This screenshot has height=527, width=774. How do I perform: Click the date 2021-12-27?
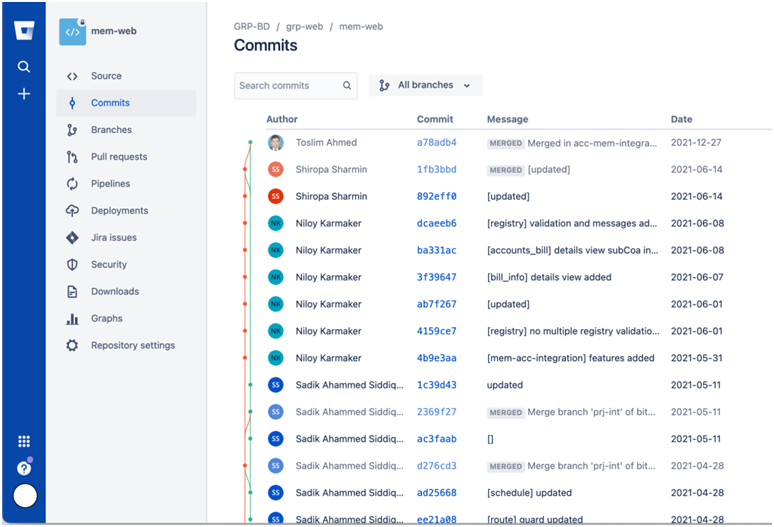tap(696, 143)
